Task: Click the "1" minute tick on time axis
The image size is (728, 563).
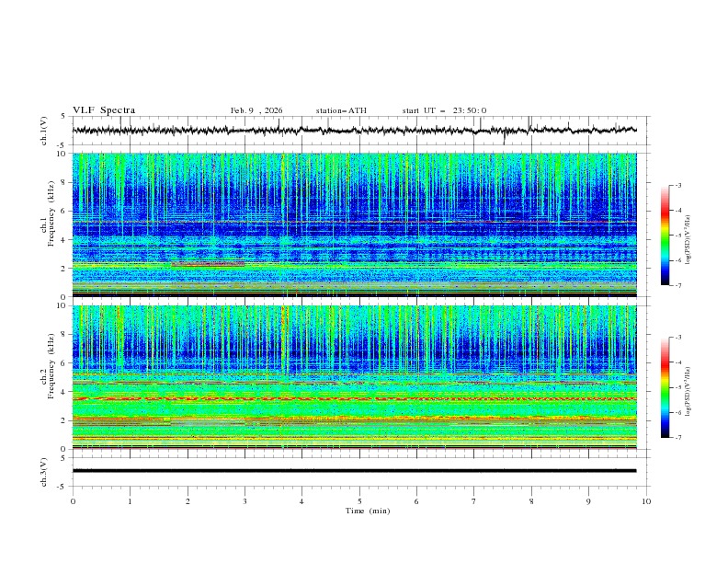Action: [x=130, y=501]
